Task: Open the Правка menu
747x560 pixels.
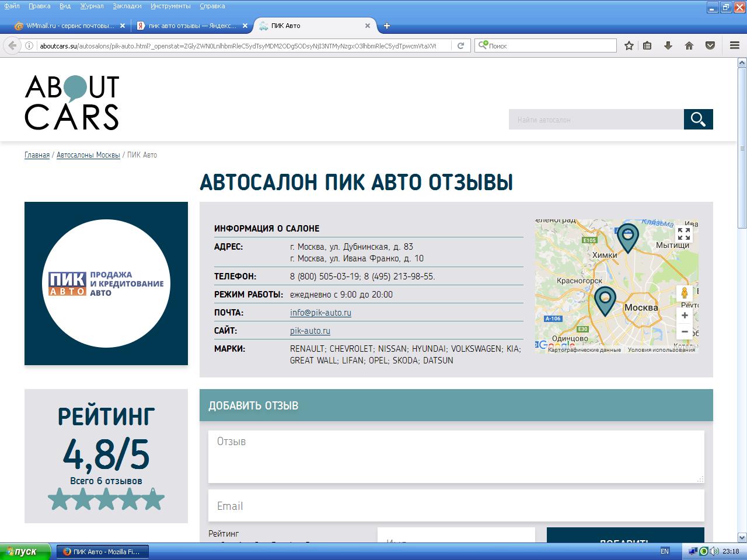Action: (39, 6)
